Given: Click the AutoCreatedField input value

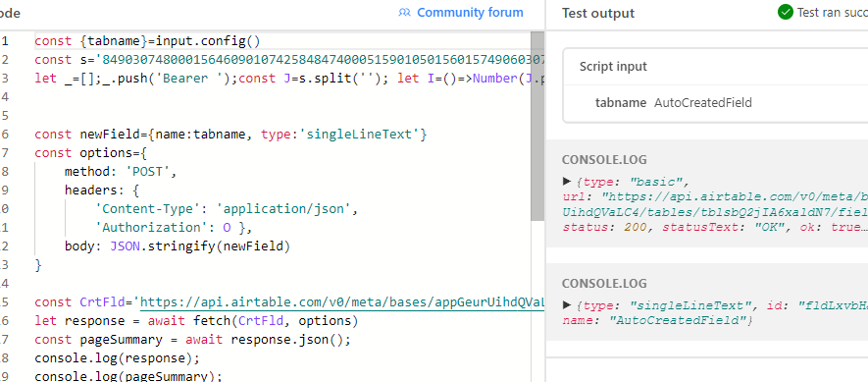Looking at the screenshot, I should 703,102.
